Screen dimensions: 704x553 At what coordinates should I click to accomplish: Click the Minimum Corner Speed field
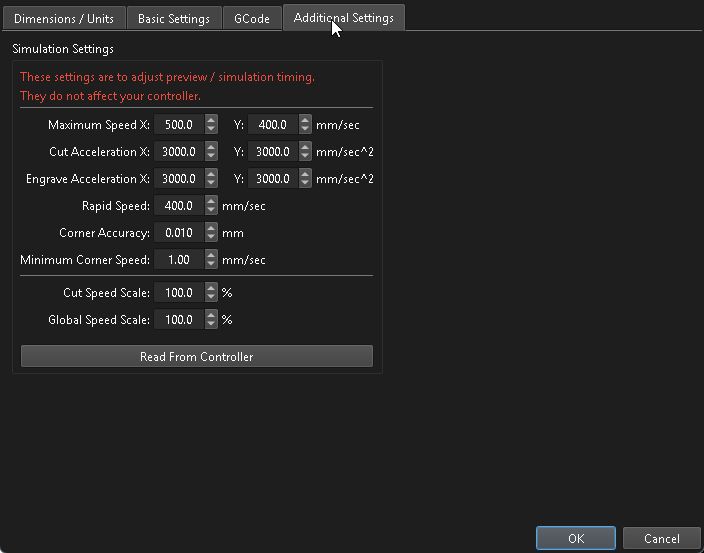[x=178, y=260]
